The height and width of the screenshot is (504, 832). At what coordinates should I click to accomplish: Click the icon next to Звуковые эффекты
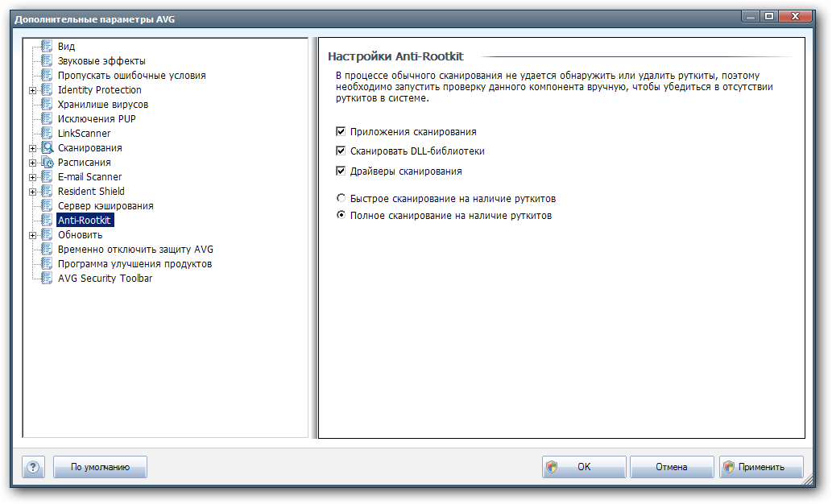(x=47, y=60)
